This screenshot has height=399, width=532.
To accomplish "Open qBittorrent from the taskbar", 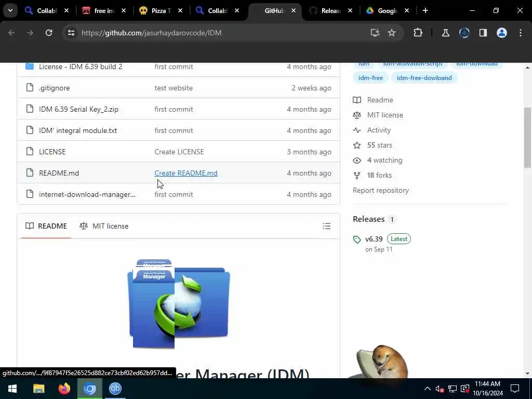I will click(115, 389).
